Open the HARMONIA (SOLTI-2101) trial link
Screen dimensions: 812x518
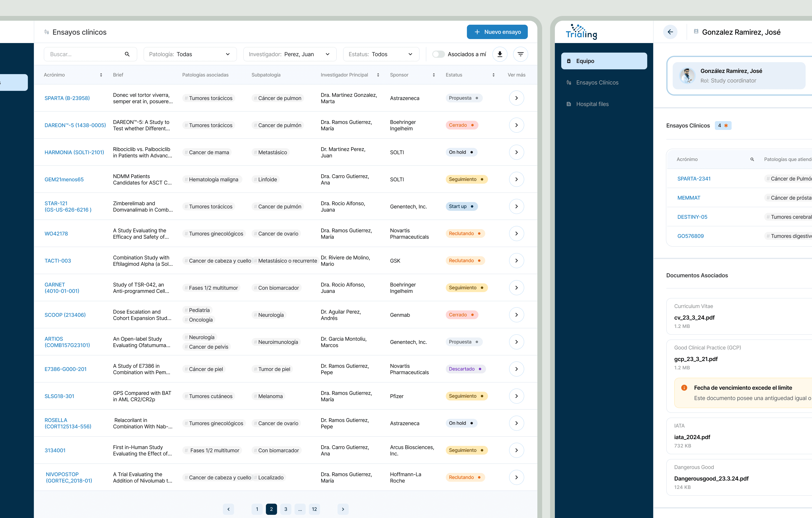click(74, 153)
